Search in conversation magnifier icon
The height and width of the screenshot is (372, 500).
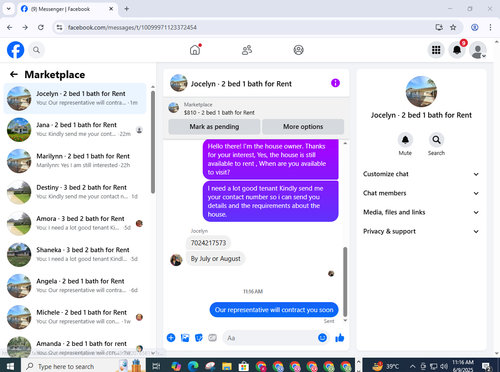click(x=436, y=140)
